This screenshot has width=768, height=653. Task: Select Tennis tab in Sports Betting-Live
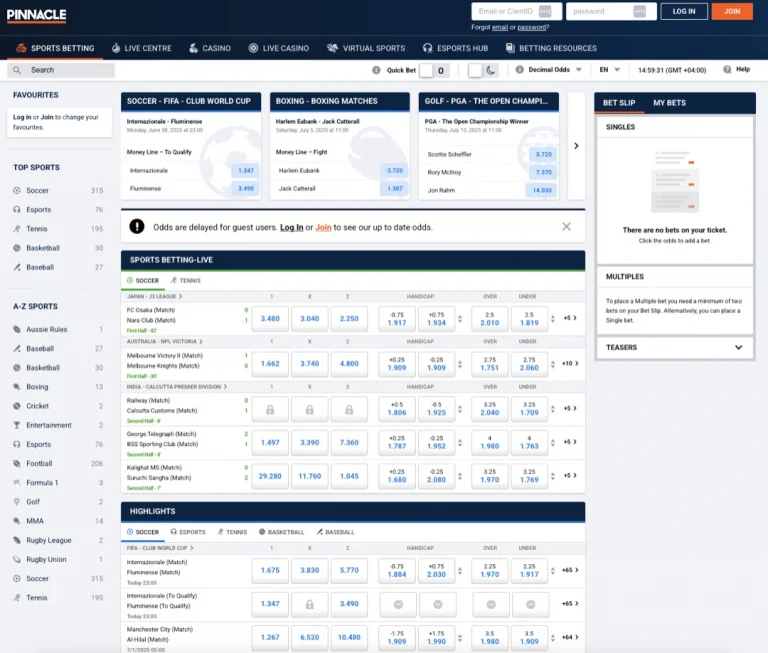[186, 281]
